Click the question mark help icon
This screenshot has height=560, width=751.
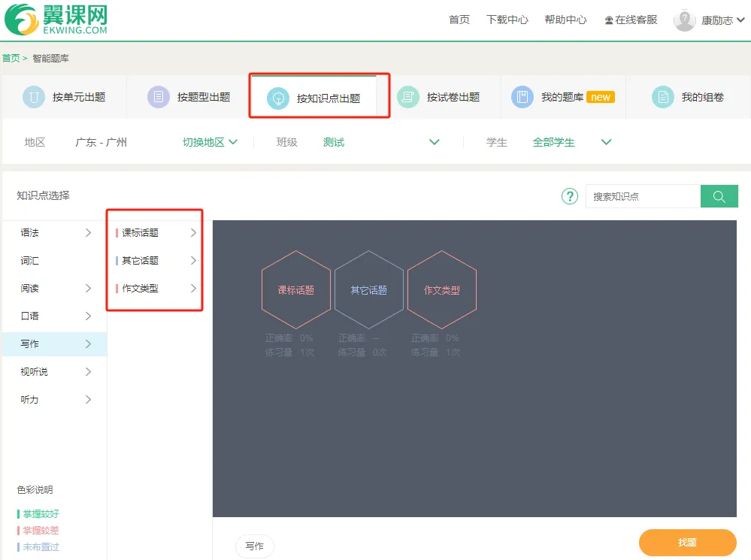click(x=570, y=196)
